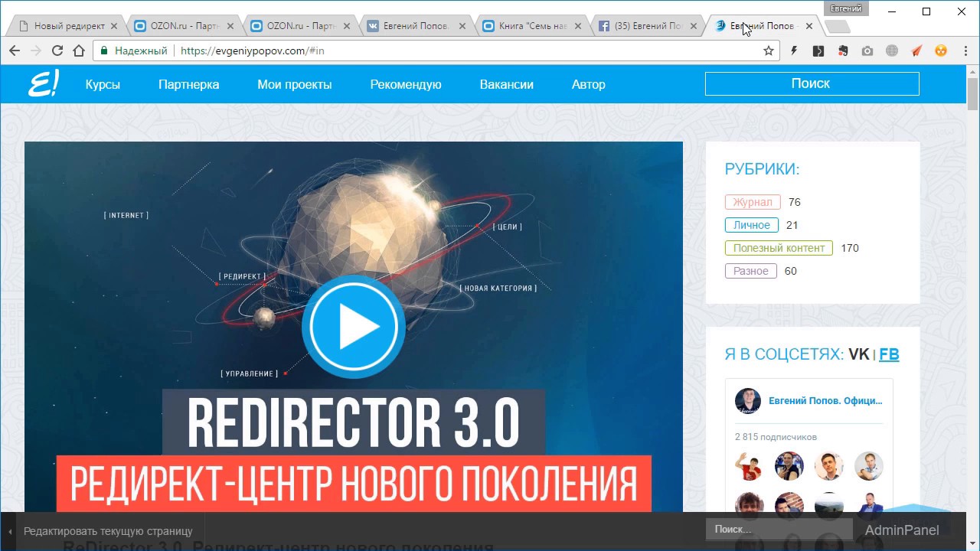This screenshot has height=551, width=980.
Task: Switch social widget to VK
Action: click(x=859, y=354)
